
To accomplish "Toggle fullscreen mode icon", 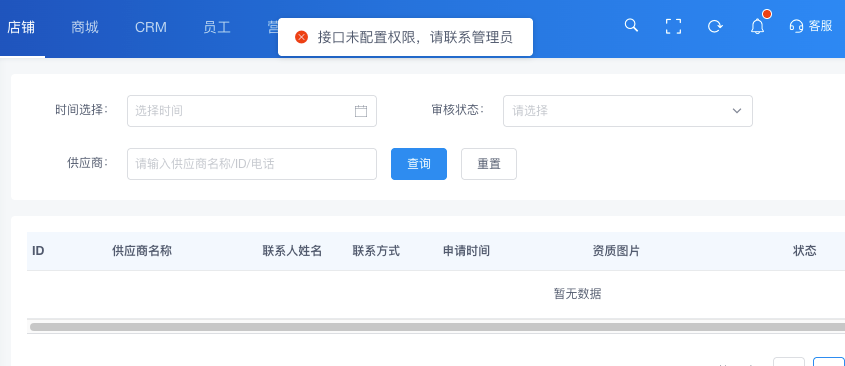I will click(x=673, y=26).
